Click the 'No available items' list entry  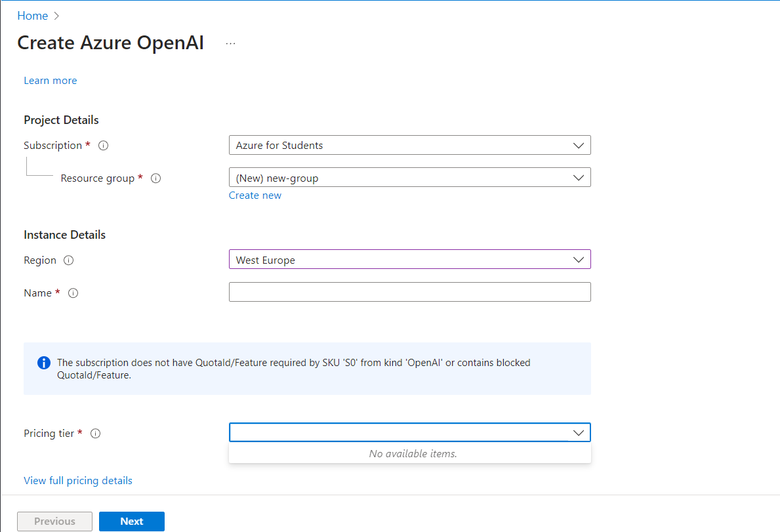[409, 453]
